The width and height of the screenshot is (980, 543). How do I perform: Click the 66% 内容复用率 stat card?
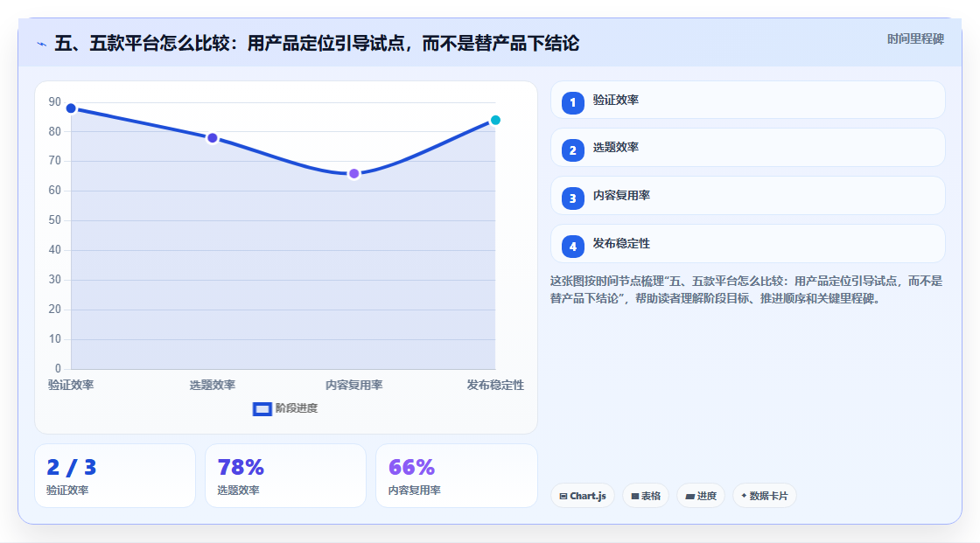click(x=456, y=476)
